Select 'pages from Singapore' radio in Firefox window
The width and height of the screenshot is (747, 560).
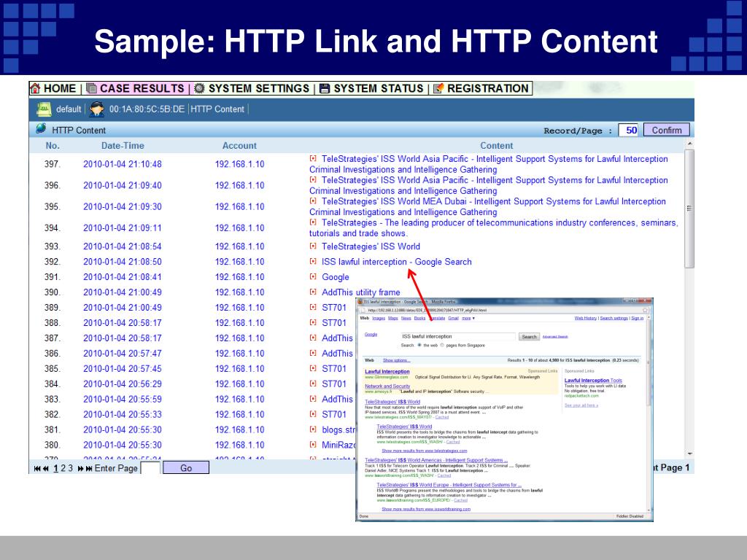point(442,345)
